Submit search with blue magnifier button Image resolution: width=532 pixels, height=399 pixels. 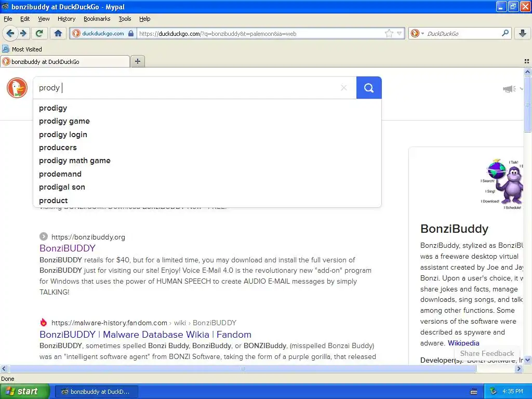[x=369, y=87]
